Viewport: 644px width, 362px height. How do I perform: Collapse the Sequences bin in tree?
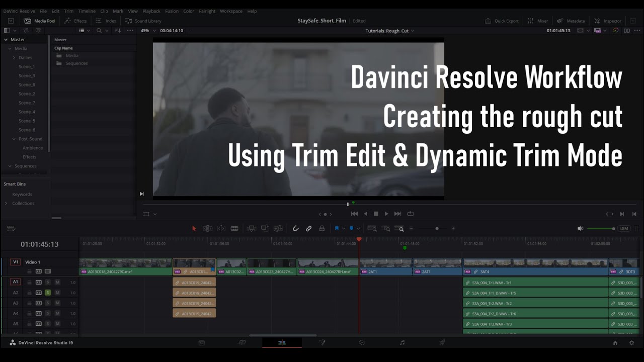coord(10,166)
